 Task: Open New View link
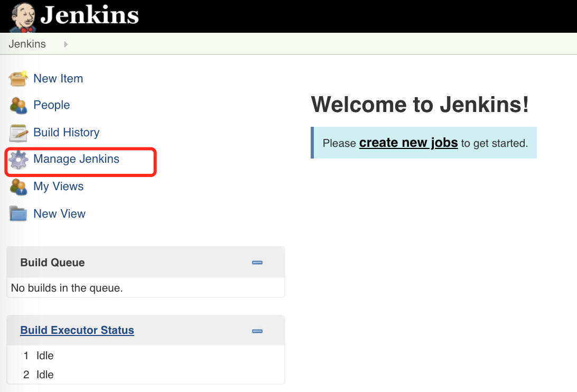59,213
